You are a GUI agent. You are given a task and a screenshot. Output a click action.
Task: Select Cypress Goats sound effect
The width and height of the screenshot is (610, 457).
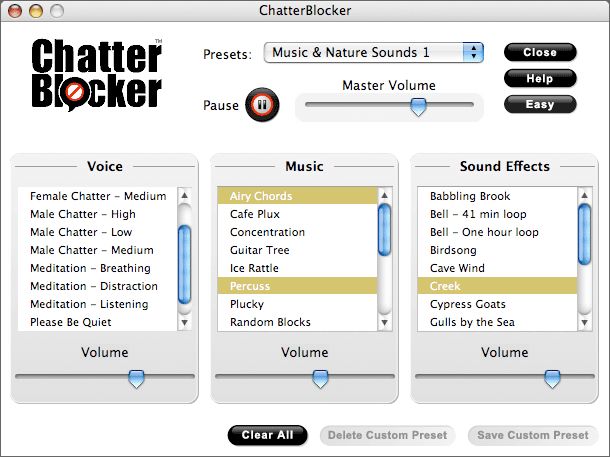(x=497, y=304)
